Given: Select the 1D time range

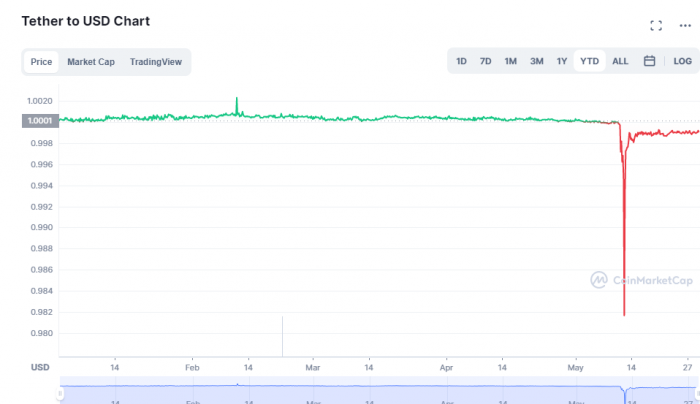Looking at the screenshot, I should pos(461,61).
